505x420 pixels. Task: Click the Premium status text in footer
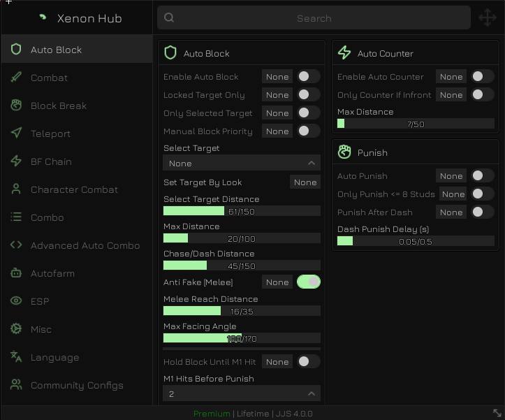(x=212, y=414)
